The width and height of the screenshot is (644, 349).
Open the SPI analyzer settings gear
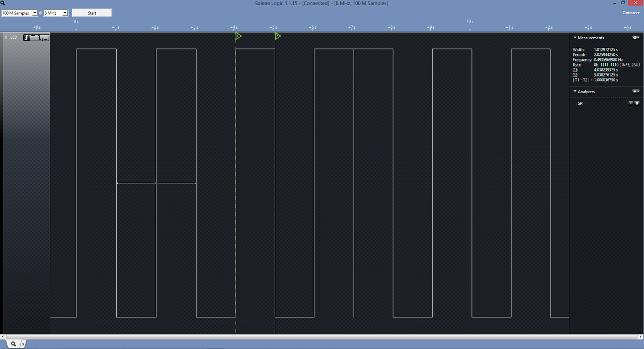pos(637,103)
